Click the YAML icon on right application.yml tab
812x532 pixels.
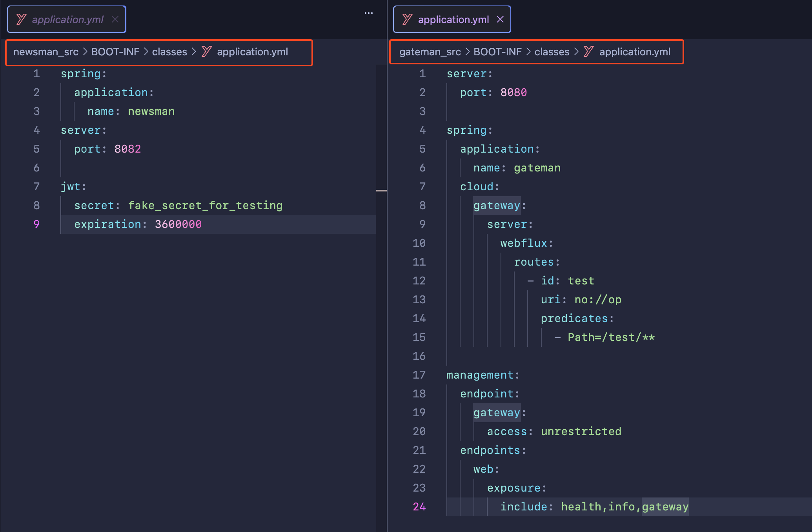(407, 19)
